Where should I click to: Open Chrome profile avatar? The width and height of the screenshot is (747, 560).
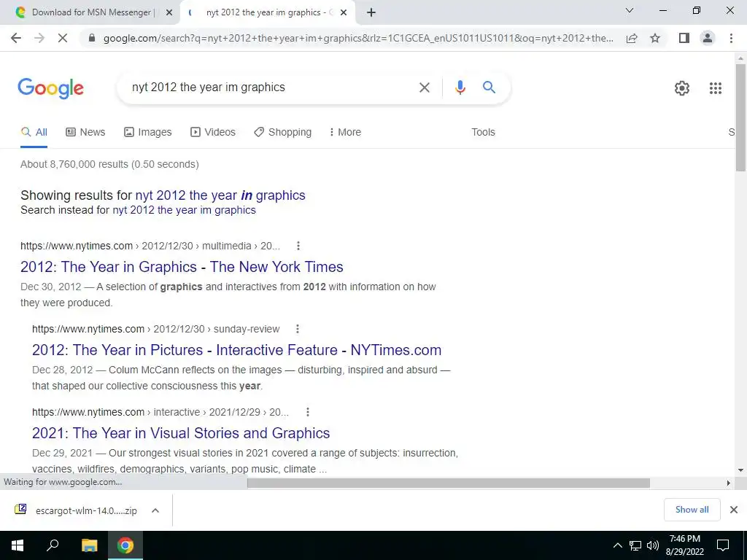[x=708, y=38]
